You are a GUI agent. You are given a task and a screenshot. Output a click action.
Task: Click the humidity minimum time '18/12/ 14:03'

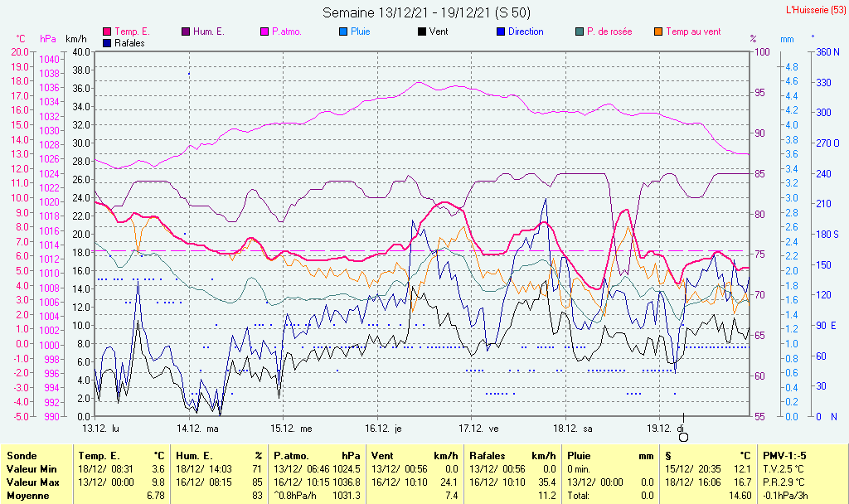[204, 469]
